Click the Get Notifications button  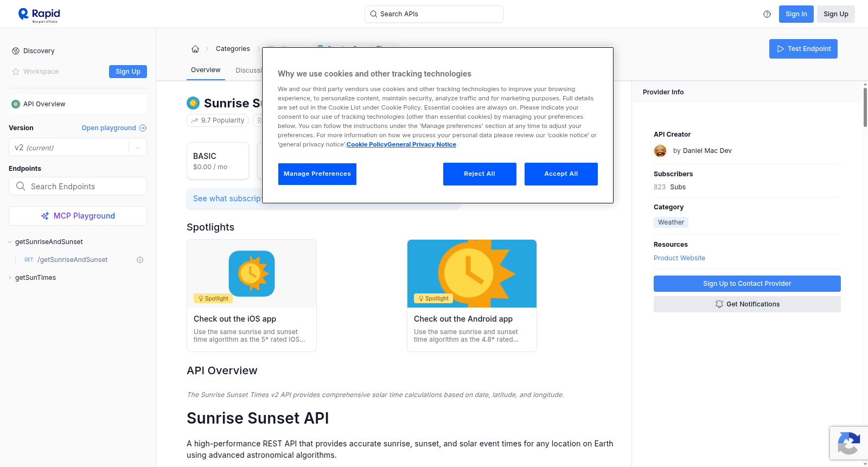[x=747, y=304]
